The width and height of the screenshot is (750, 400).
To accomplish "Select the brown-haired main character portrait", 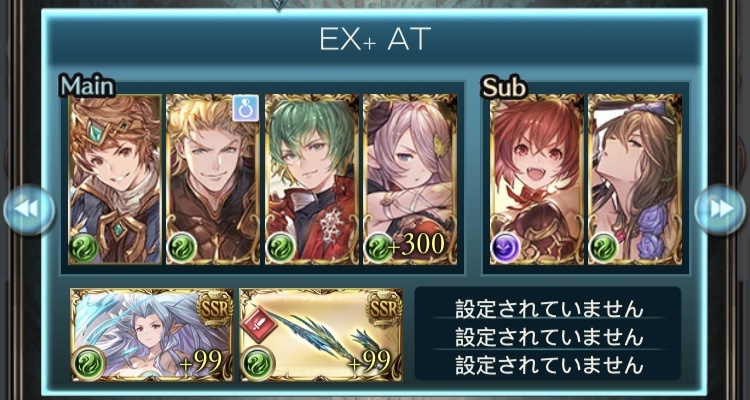I will (x=115, y=179).
